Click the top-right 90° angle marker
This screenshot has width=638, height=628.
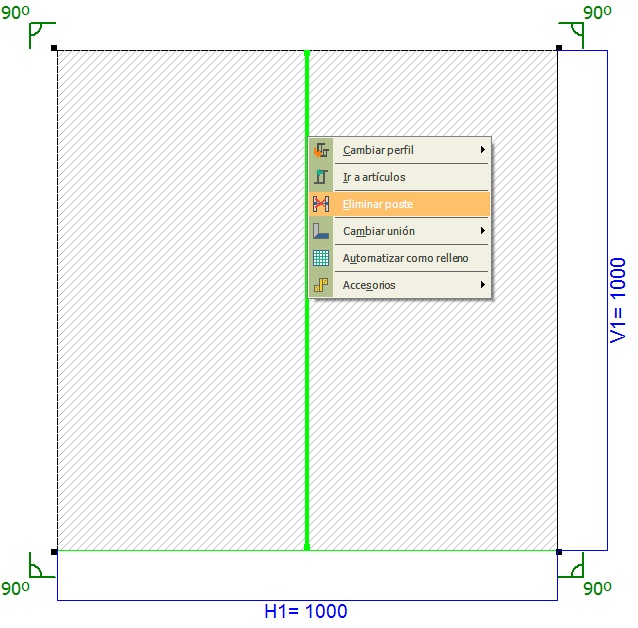pos(571,35)
